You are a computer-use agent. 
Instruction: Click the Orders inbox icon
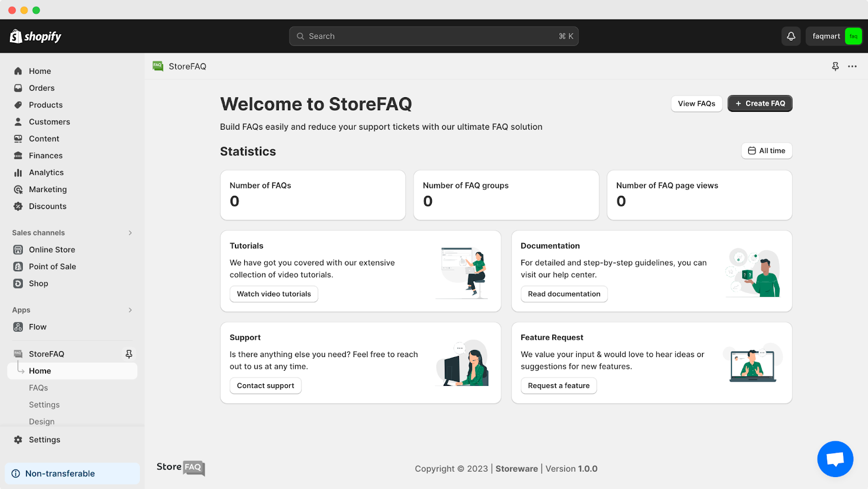click(x=18, y=88)
